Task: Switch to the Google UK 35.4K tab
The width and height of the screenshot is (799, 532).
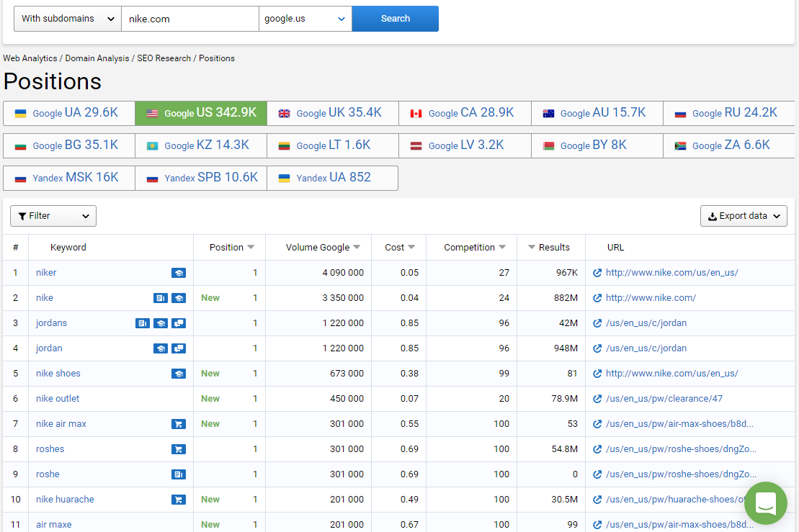Action: (x=332, y=113)
